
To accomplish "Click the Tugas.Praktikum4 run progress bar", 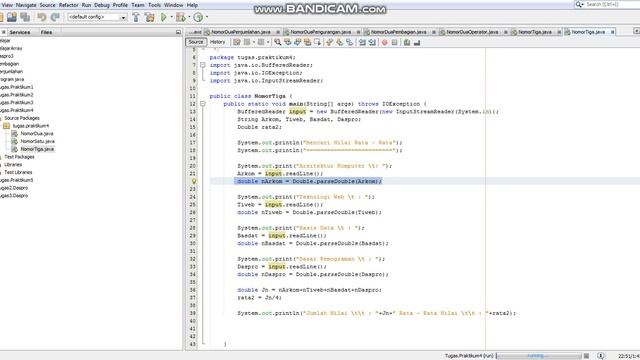I will pyautogui.click(x=538, y=356).
